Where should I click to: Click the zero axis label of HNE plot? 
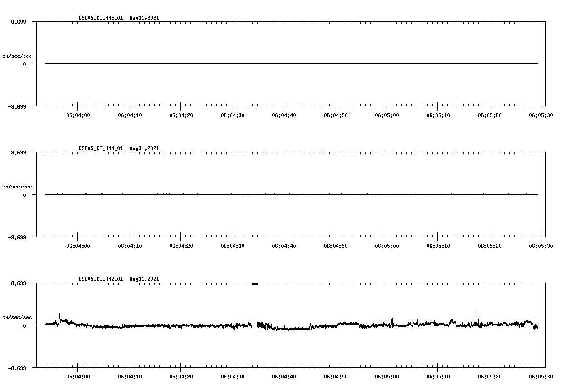click(x=25, y=64)
